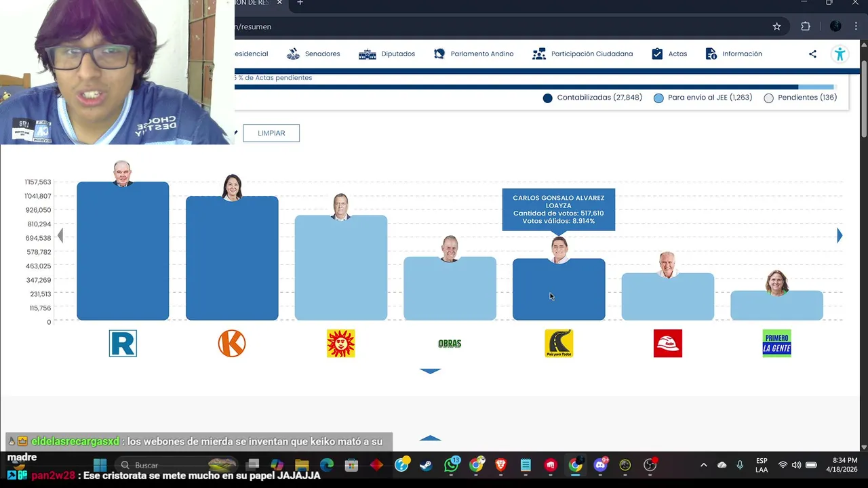The image size is (868, 488).
Task: Open Participación Ciudadana section
Action: [x=583, y=54]
